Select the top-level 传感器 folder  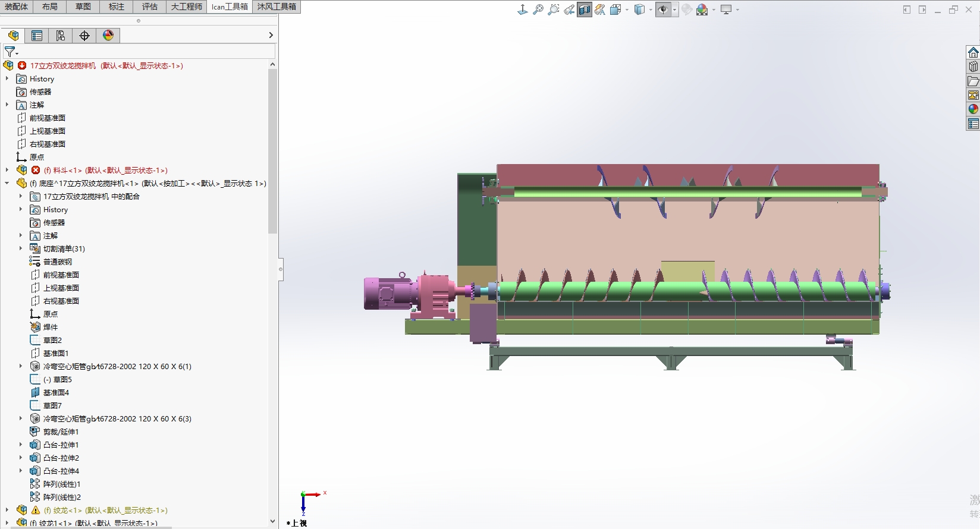pos(40,92)
